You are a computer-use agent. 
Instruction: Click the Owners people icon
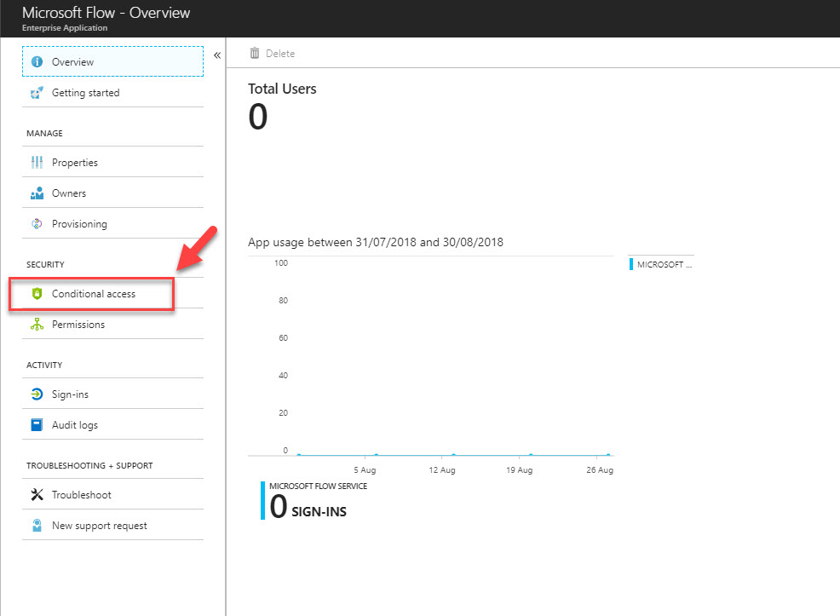tap(37, 193)
